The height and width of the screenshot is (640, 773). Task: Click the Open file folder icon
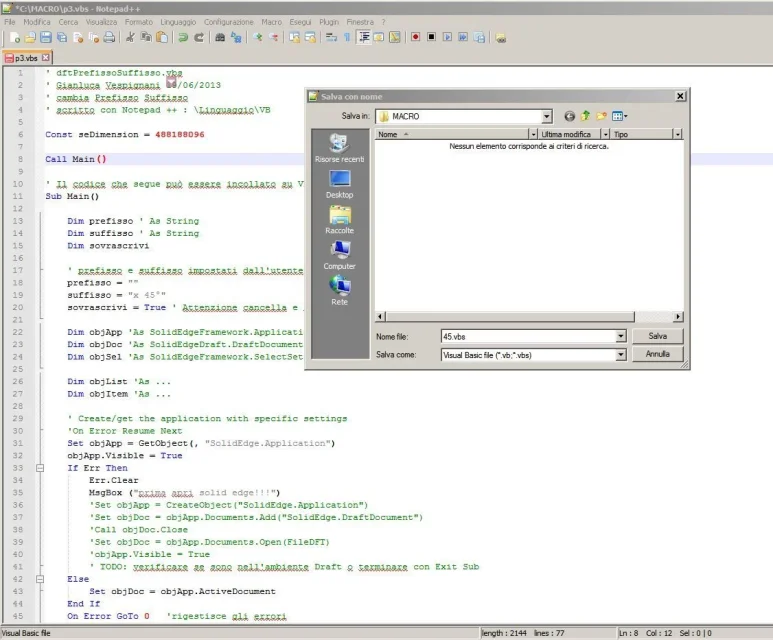click(x=30, y=37)
